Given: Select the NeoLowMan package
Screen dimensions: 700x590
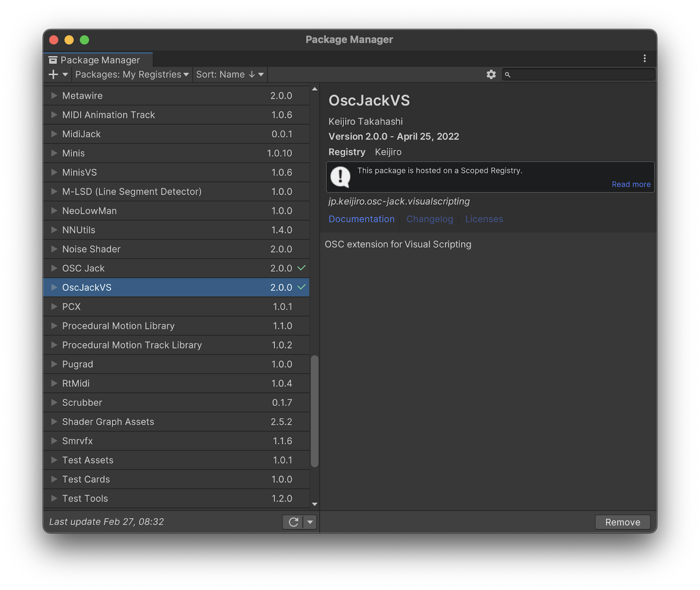Looking at the screenshot, I should 176,211.
